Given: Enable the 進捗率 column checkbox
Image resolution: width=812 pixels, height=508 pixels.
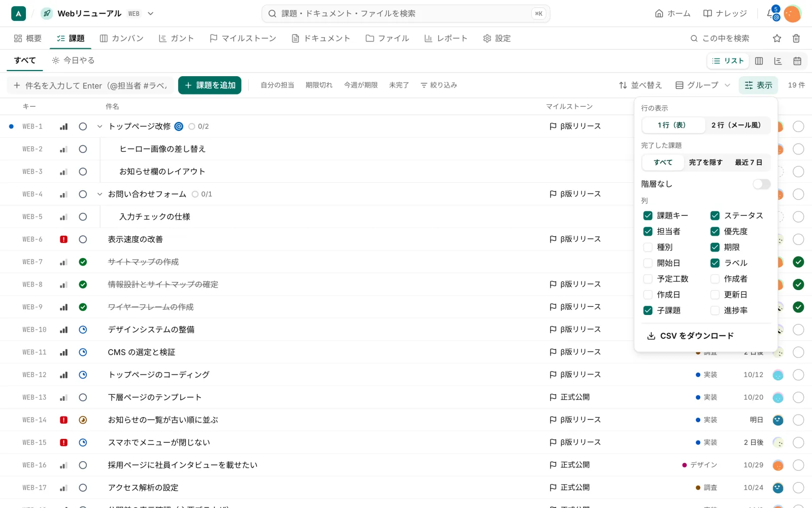Looking at the screenshot, I should tap(715, 310).
